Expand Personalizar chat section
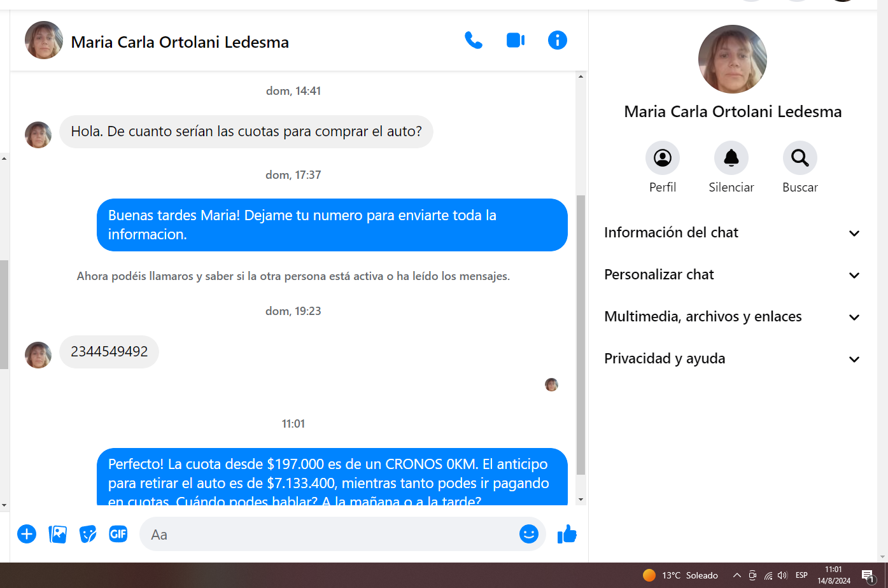Viewport: 888px width, 588px height. 732,275
